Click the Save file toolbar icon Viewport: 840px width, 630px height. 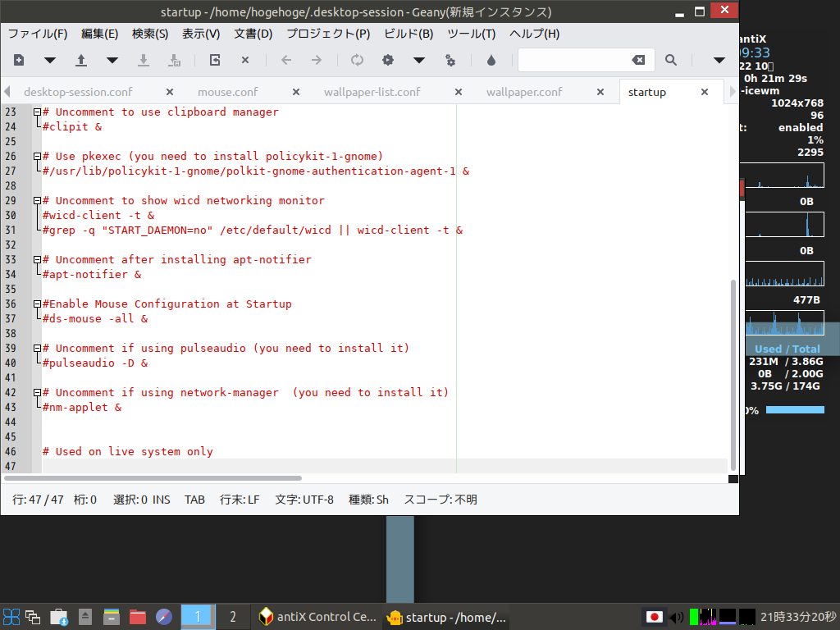pyautogui.click(x=143, y=60)
